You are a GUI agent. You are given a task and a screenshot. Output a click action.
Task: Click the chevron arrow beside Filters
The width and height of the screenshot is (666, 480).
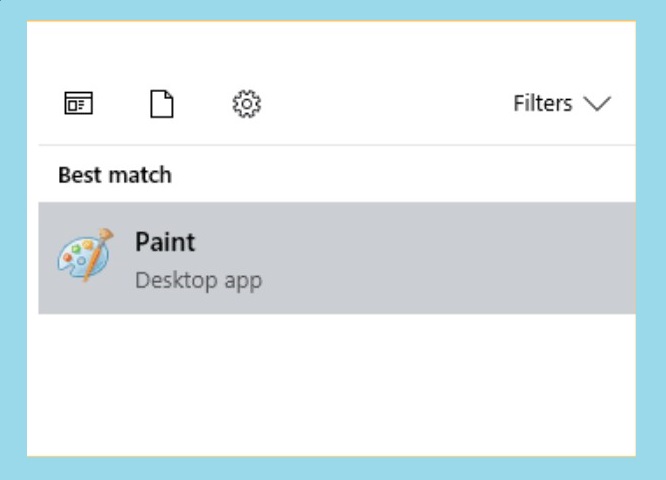597,104
